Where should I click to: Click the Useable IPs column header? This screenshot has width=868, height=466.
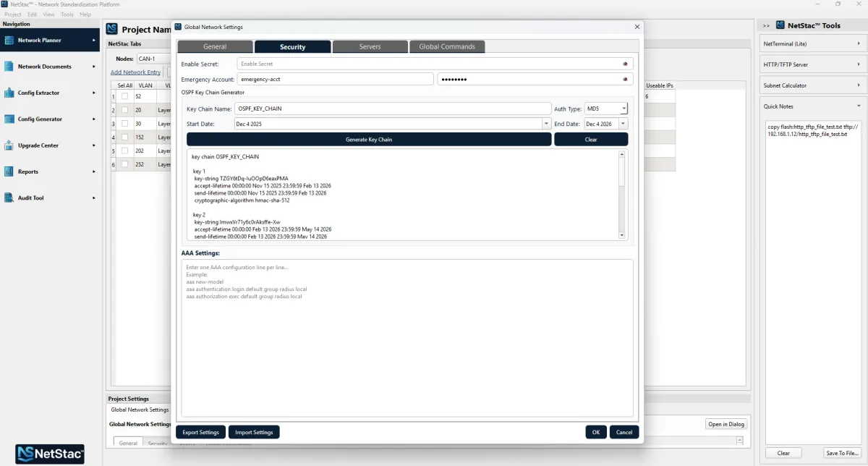click(x=660, y=85)
